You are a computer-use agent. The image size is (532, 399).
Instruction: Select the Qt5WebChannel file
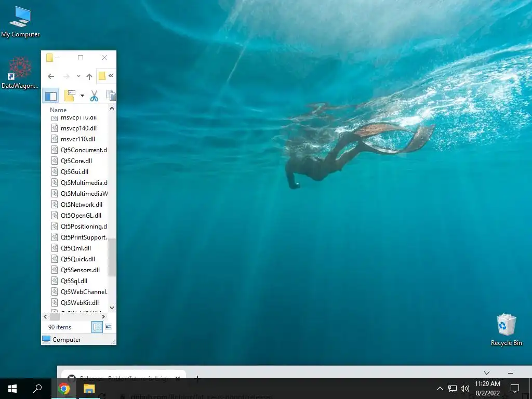[84, 292]
